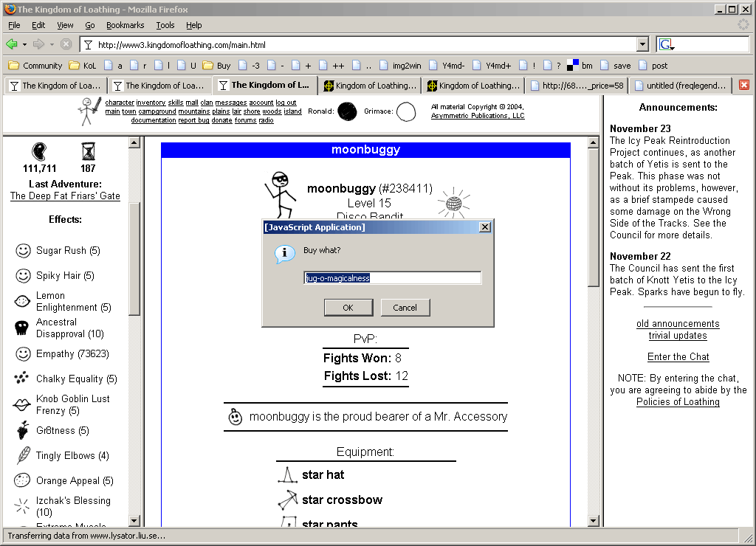
Task: Click the Ronald moon icon
Action: [x=347, y=111]
